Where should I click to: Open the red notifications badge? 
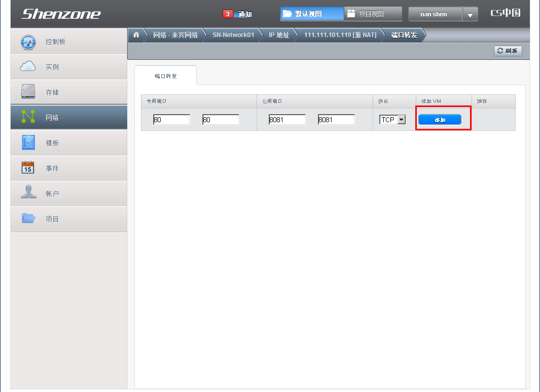click(228, 14)
